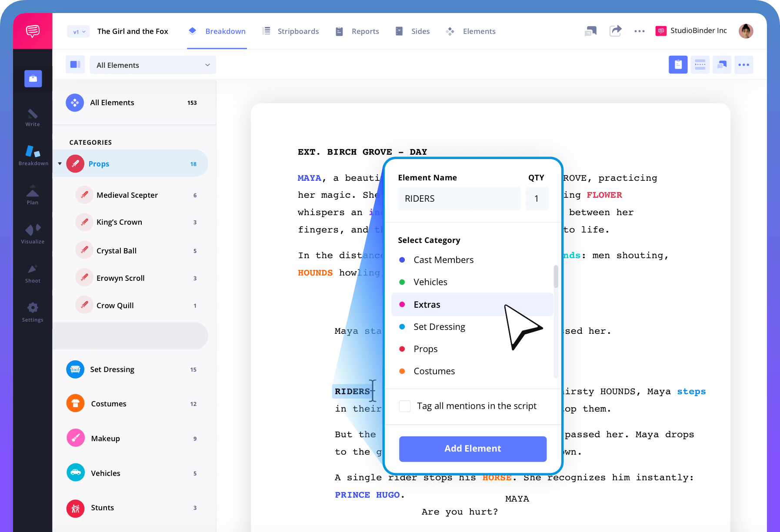Enable Tag all mentions in the script
Screen dimensions: 780x532
[404, 406]
